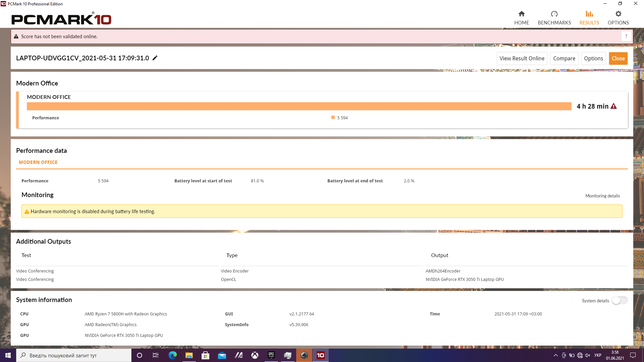Click Battery level at end of test value 2.0 %

pyautogui.click(x=409, y=181)
